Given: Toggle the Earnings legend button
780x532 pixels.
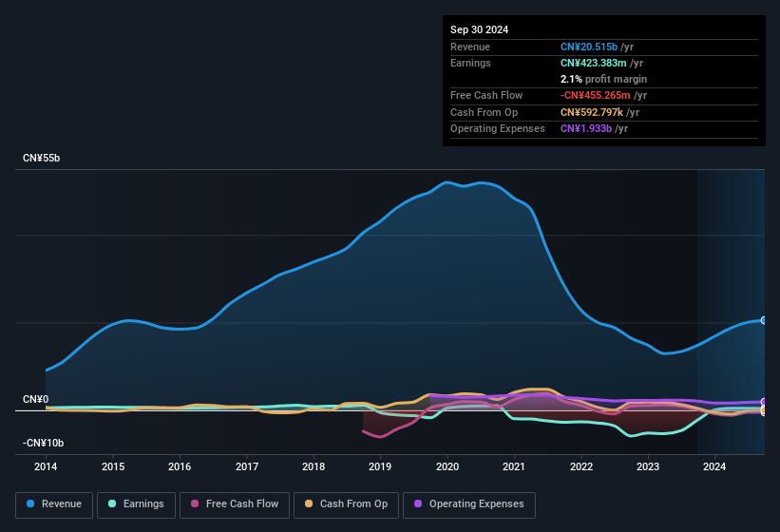Looking at the screenshot, I should tap(136, 504).
